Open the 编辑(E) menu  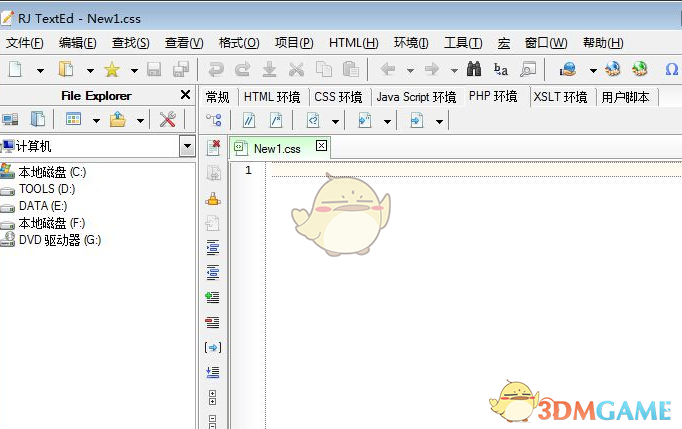click(x=78, y=43)
